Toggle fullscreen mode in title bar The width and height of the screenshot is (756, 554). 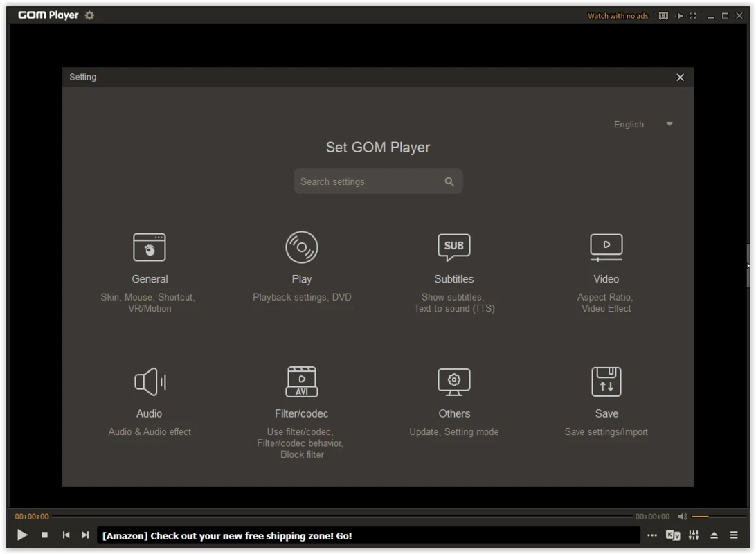[692, 16]
